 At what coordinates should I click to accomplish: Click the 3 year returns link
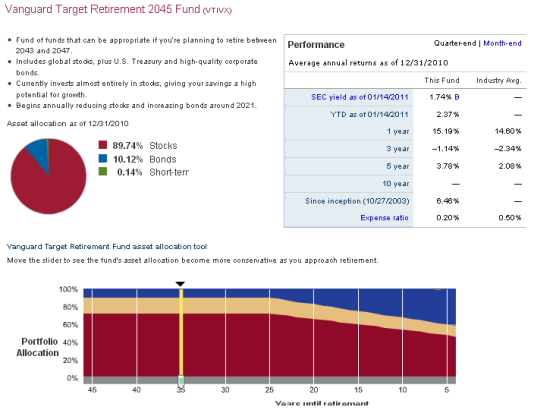398,149
